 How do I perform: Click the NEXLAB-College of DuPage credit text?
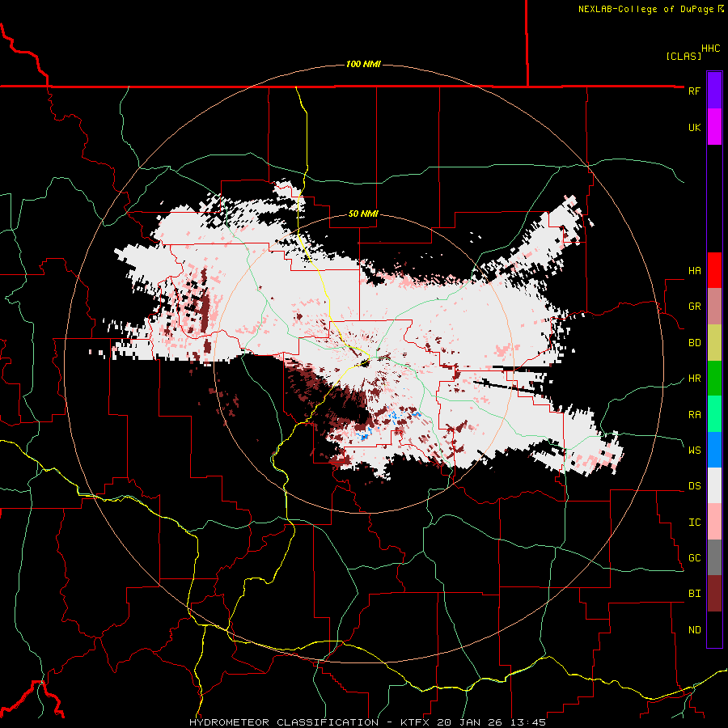coord(645,9)
